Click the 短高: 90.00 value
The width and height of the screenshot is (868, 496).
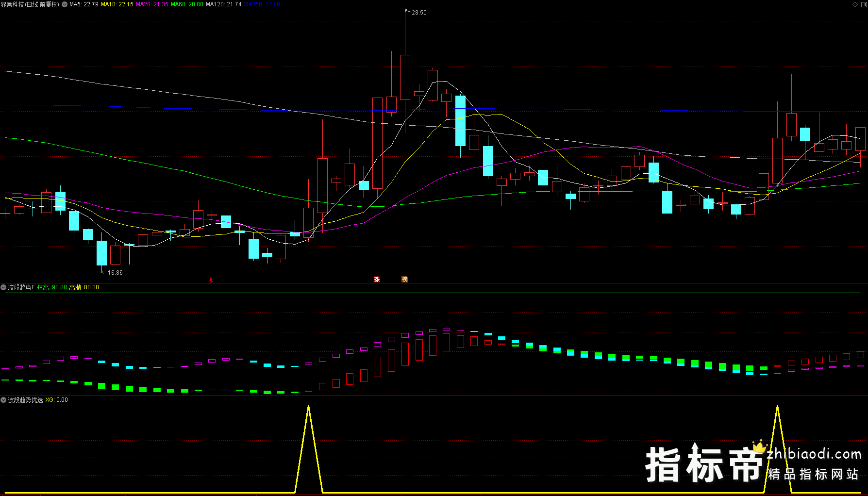[x=52, y=287]
